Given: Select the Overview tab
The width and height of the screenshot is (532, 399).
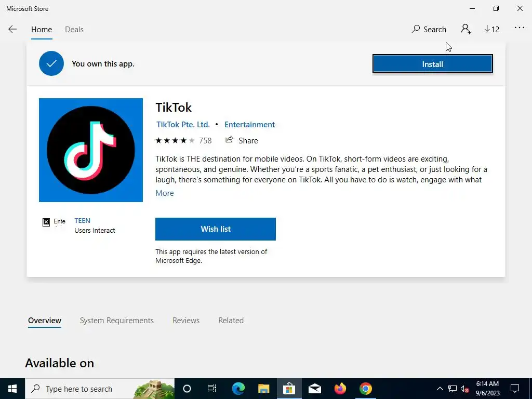Looking at the screenshot, I should tap(45, 320).
